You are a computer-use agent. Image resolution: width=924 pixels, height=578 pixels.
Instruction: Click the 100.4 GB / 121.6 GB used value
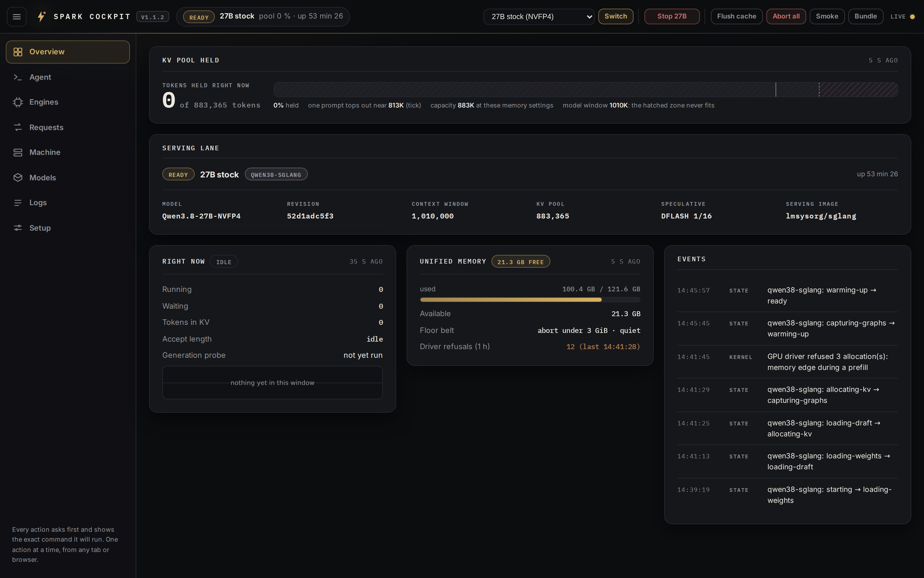[x=601, y=289]
